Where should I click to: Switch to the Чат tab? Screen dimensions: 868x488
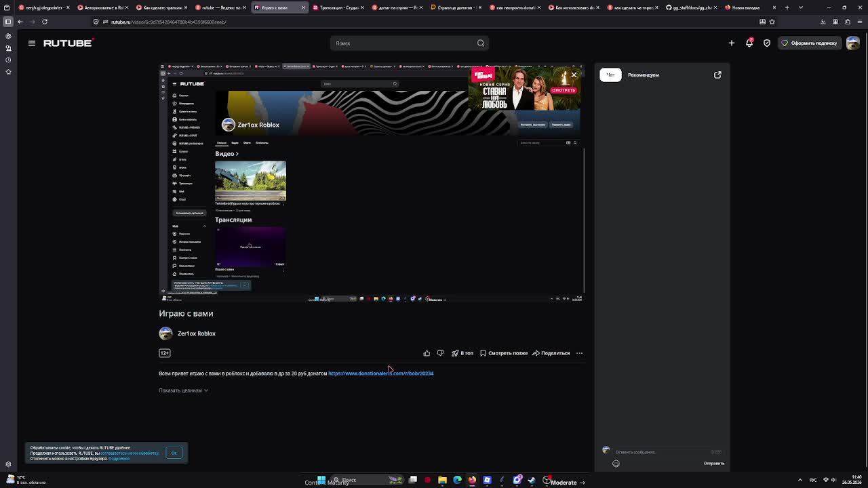tap(610, 75)
